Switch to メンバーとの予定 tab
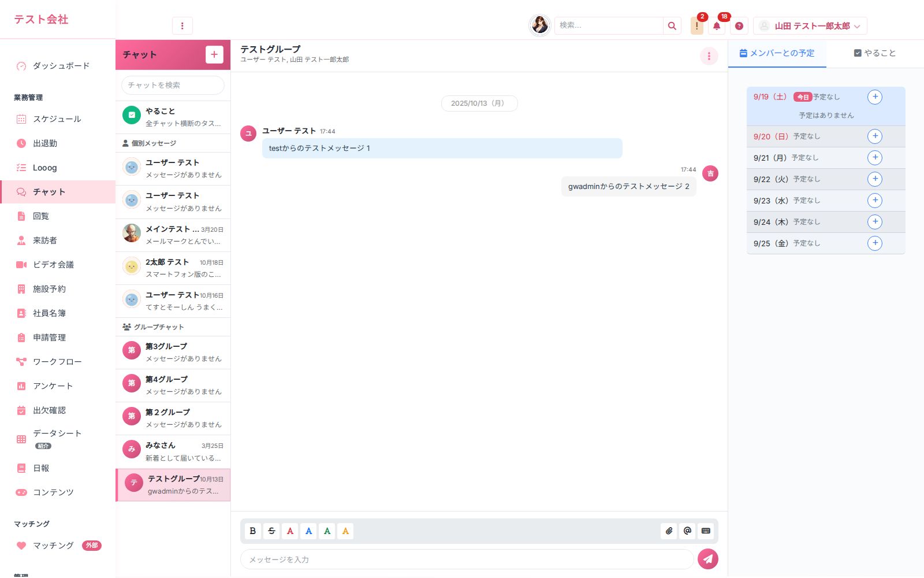The width and height of the screenshot is (924, 578). [x=777, y=53]
